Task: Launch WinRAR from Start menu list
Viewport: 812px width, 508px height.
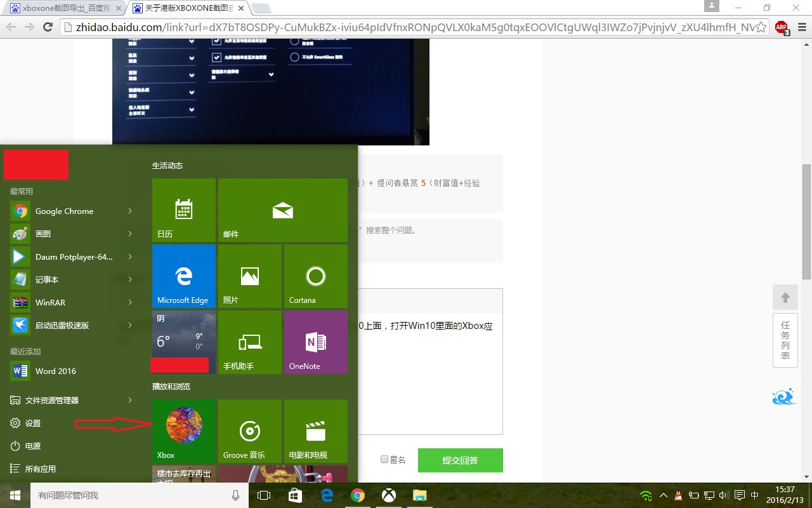Action: tap(72, 302)
